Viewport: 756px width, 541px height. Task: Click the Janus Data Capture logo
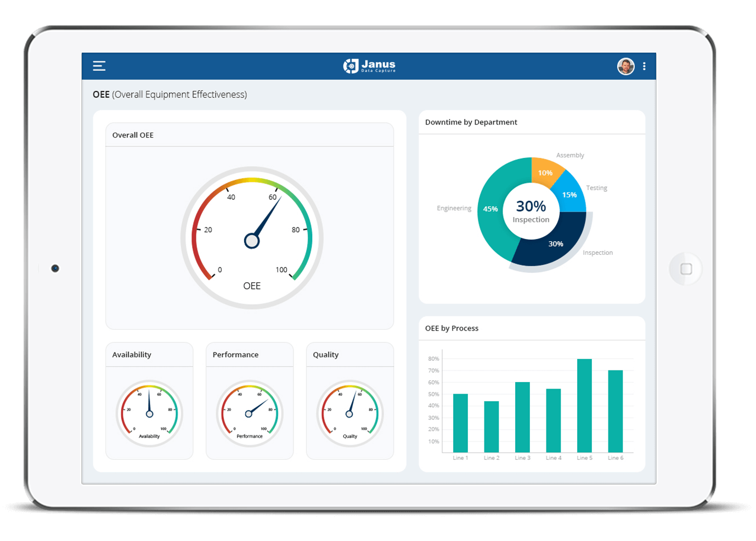(369, 66)
